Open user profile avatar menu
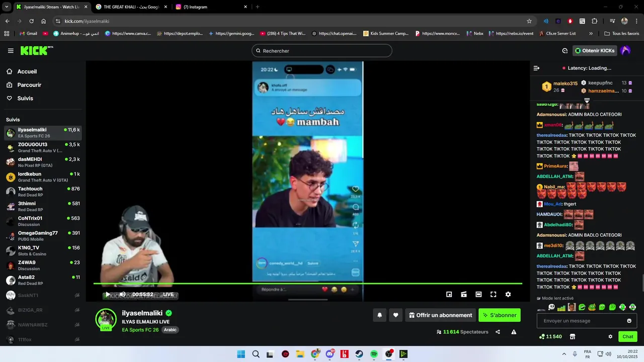Image resolution: width=644 pixels, height=362 pixels. click(625, 51)
